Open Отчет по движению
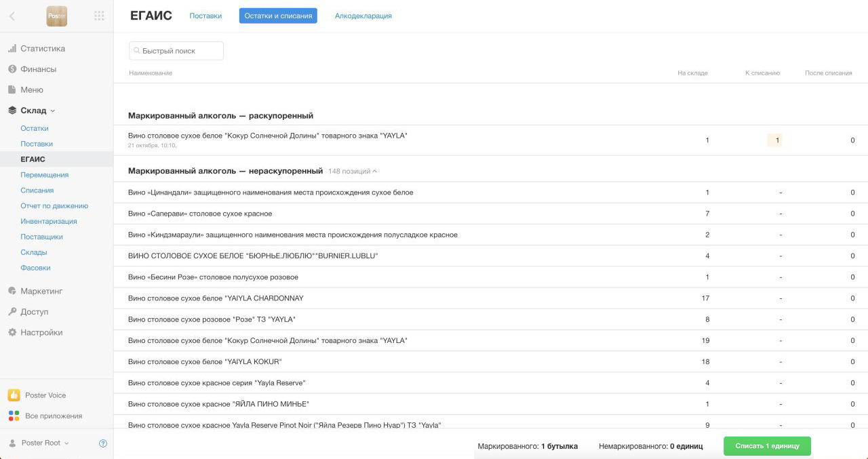This screenshot has height=459, width=868. 54,205
